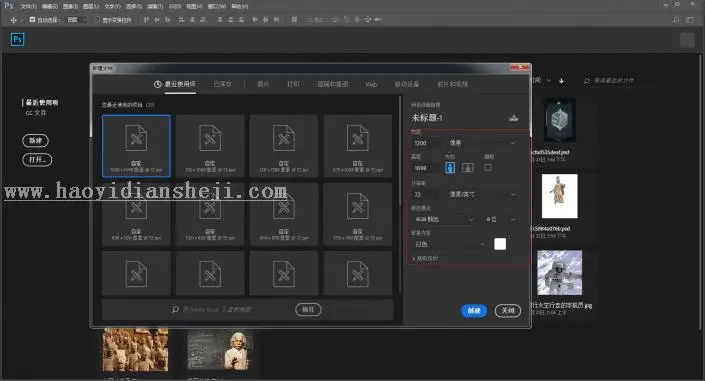Screen dimensions: 705x381
Task: Click the height input field in preset details
Action: coord(426,168)
